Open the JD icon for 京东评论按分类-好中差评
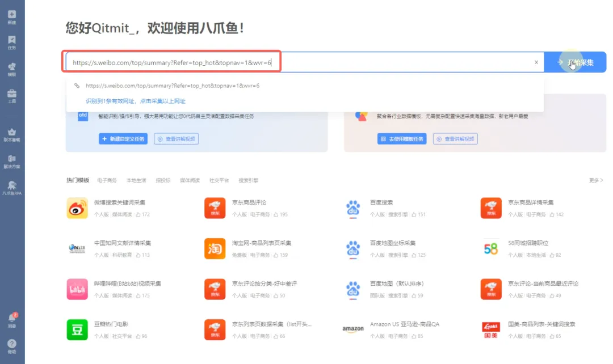Viewport: 613px width, 364px height. pyautogui.click(x=215, y=289)
